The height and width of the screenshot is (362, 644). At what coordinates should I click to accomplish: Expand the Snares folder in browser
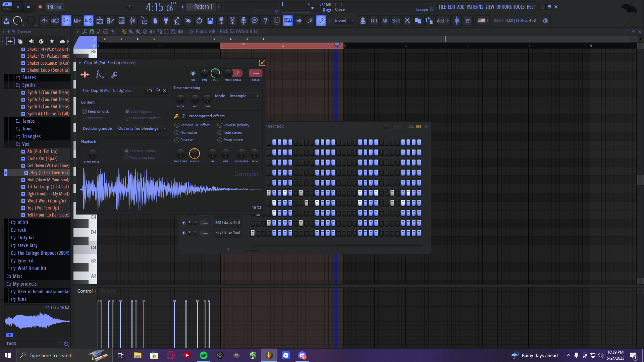[x=29, y=77]
